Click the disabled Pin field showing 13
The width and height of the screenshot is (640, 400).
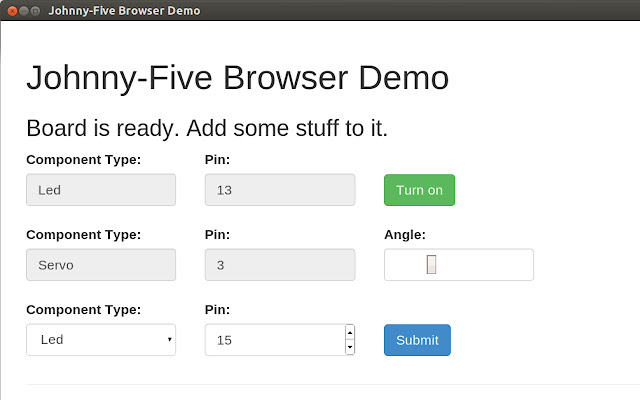pos(280,190)
